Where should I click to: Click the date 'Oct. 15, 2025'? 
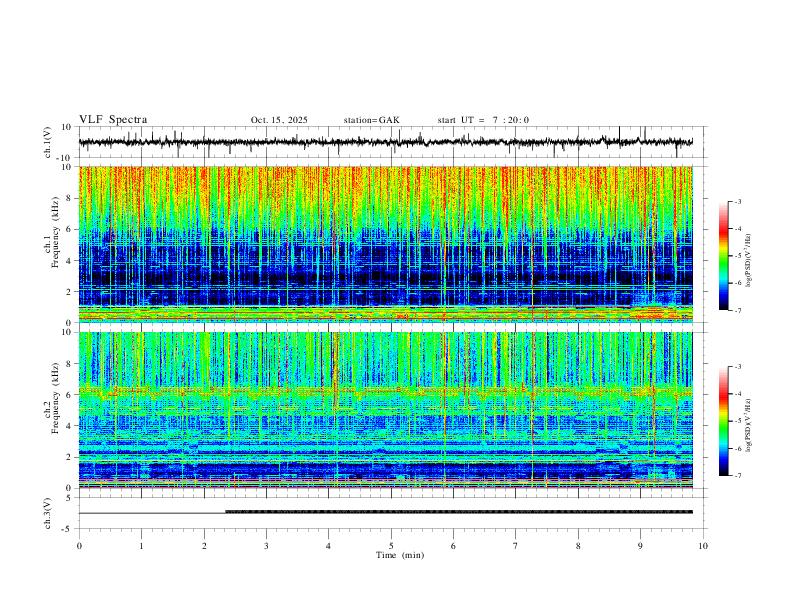click(279, 120)
